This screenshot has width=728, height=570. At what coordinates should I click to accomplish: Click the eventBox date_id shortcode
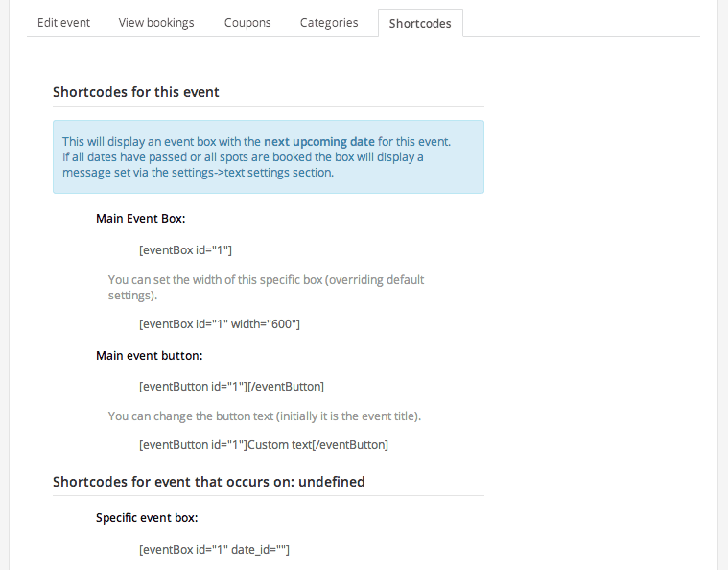pos(214,549)
